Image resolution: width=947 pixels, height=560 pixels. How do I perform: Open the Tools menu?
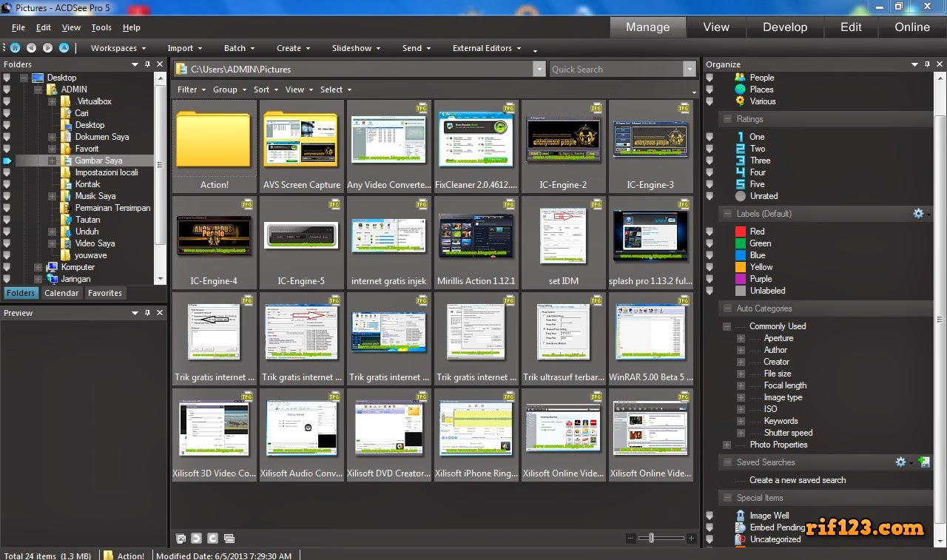pyautogui.click(x=101, y=27)
